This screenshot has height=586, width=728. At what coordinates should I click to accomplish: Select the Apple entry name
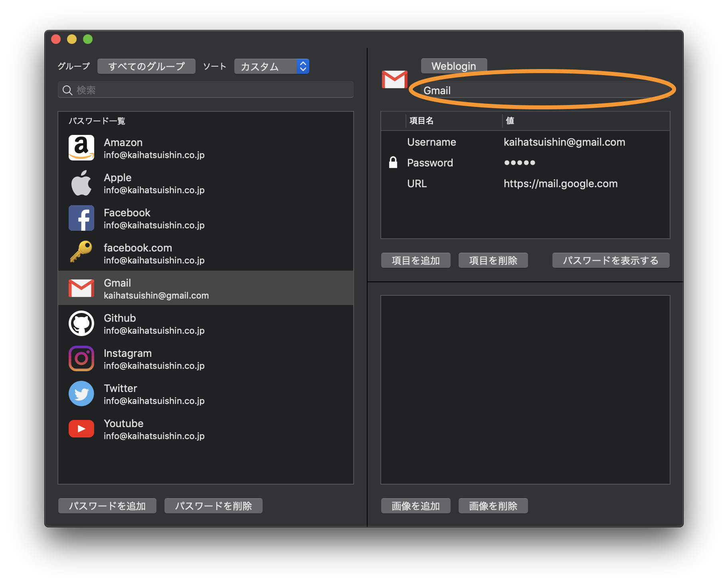tap(117, 178)
